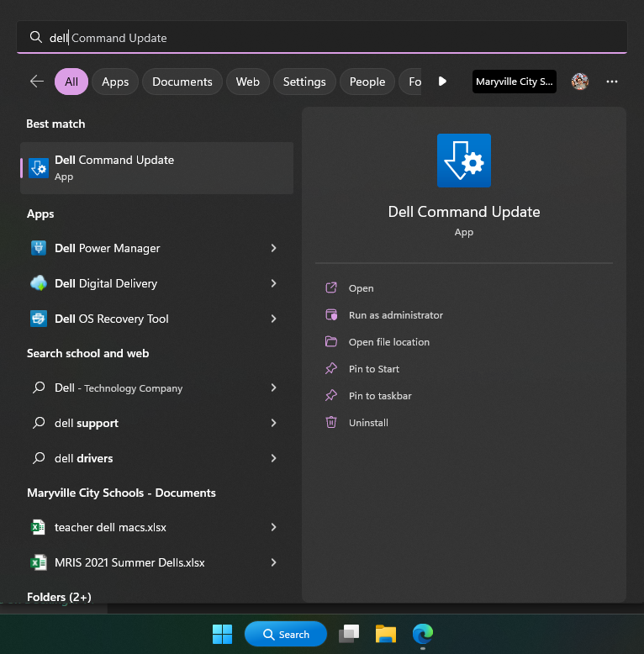Open File Explorer from the taskbar
Screen dimensions: 644x654
coord(386,634)
